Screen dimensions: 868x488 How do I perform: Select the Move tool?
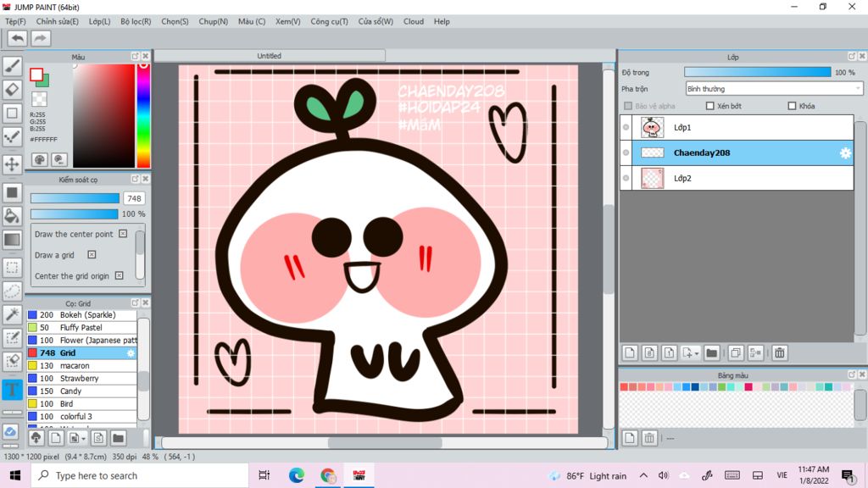tap(12, 164)
